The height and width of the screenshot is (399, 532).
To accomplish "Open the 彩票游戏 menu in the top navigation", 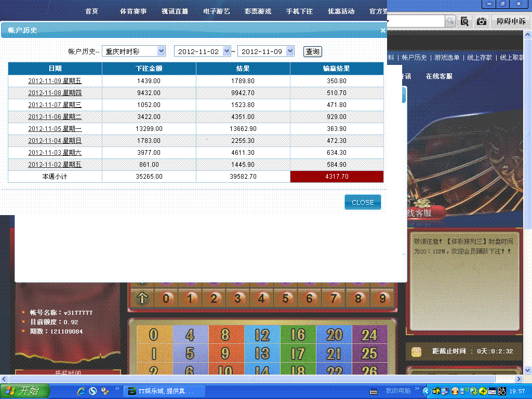I will coord(258,11).
